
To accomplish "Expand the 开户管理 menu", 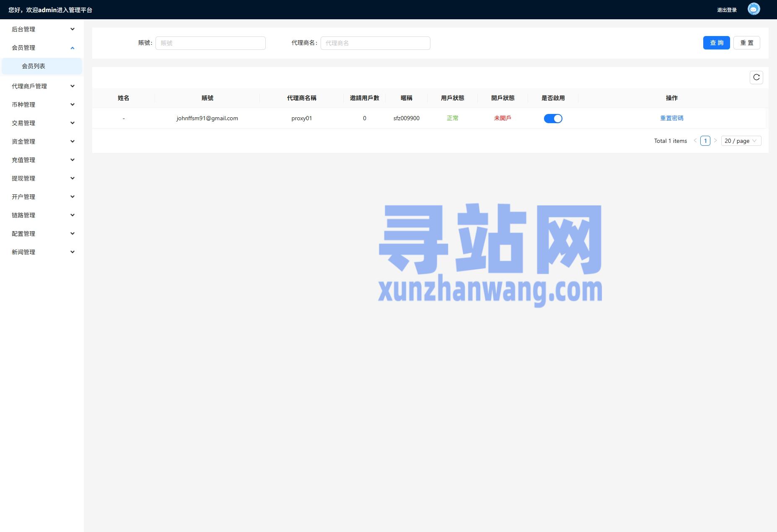I will point(42,197).
